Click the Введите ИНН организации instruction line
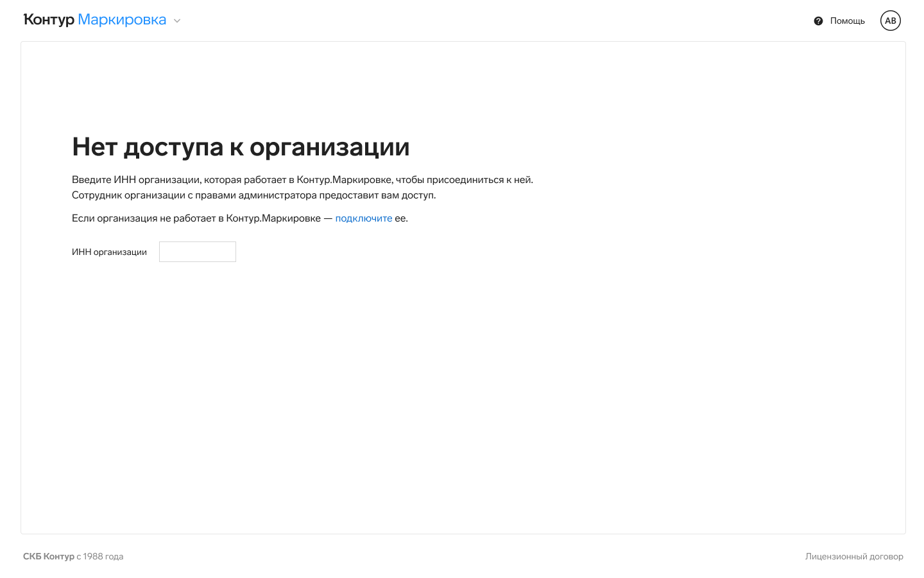 [302, 180]
